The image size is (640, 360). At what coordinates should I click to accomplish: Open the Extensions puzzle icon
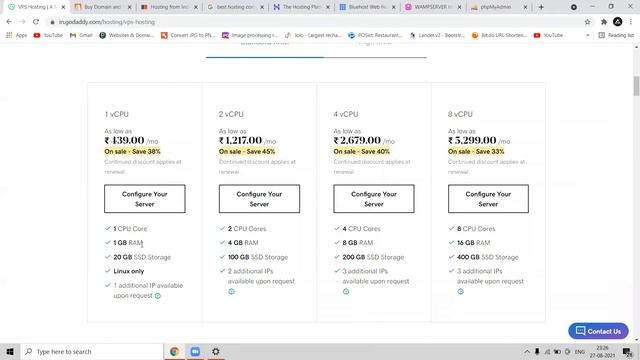click(x=604, y=22)
